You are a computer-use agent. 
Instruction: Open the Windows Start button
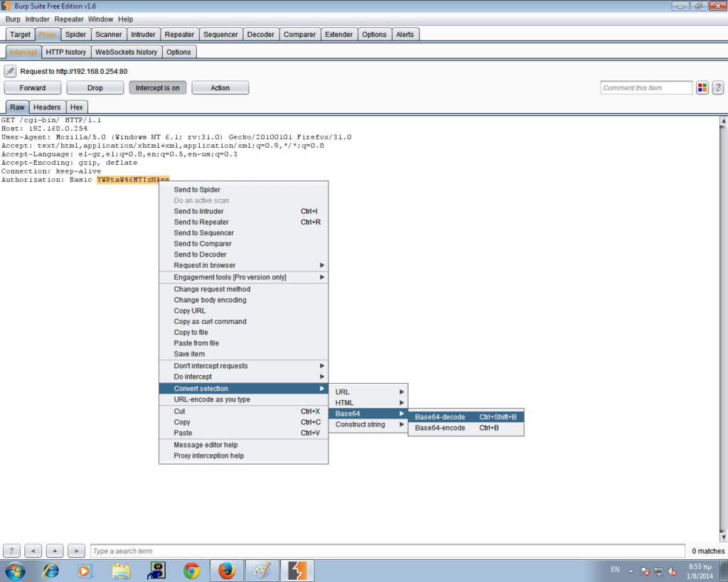16,571
